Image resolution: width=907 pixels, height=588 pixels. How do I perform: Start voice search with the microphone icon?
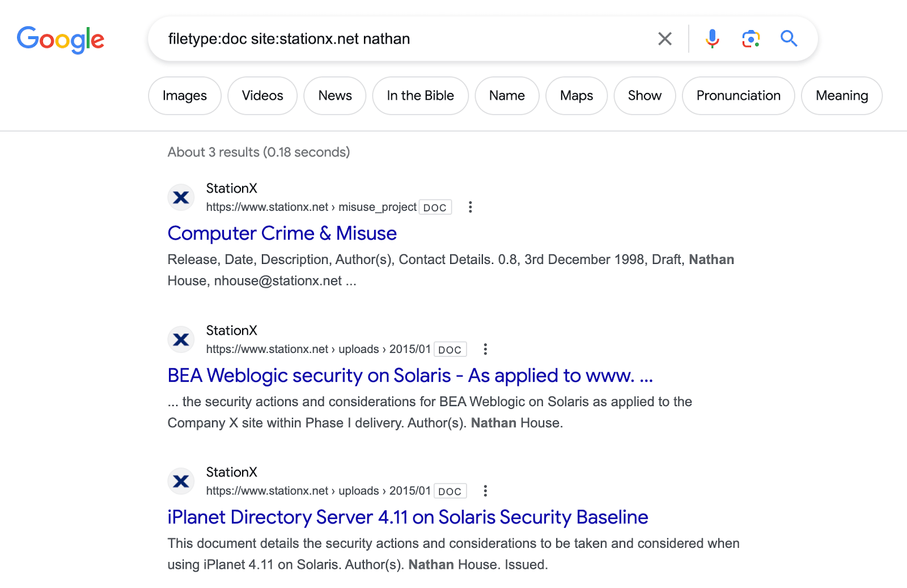[x=713, y=39]
